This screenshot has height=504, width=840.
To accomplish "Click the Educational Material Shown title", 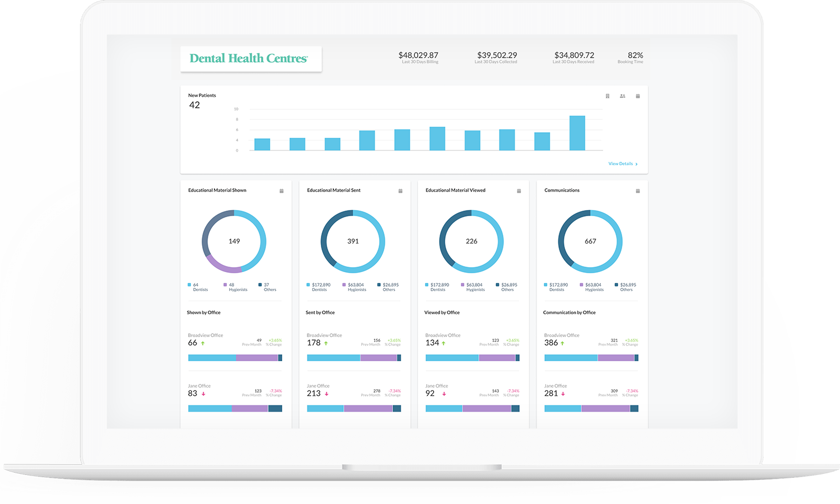I will [217, 190].
